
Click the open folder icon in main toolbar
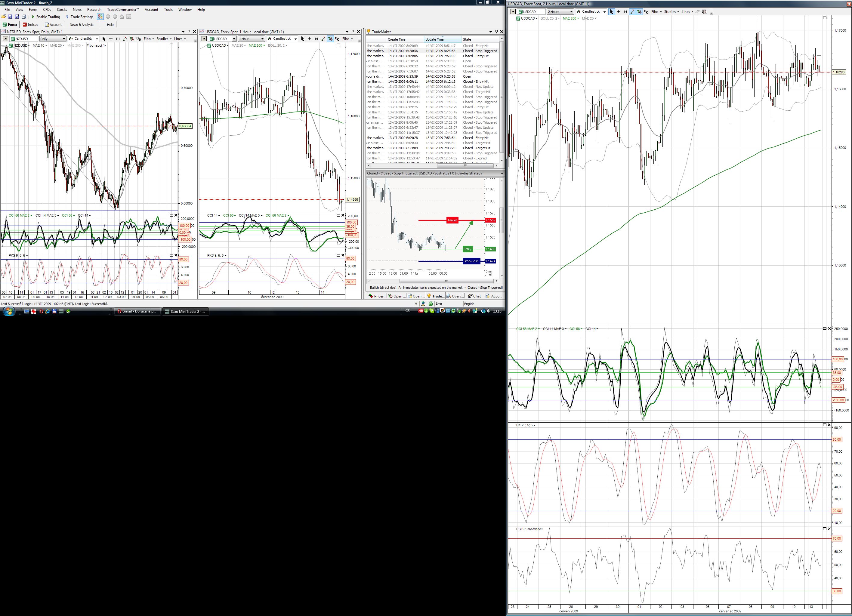tap(3, 17)
